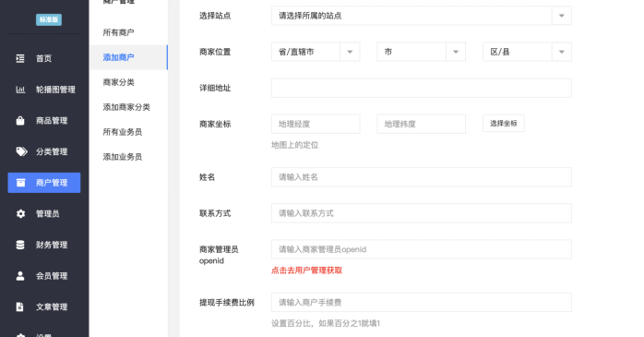Open the 请选择所属的站点 dropdown
644x337 pixels.
422,16
